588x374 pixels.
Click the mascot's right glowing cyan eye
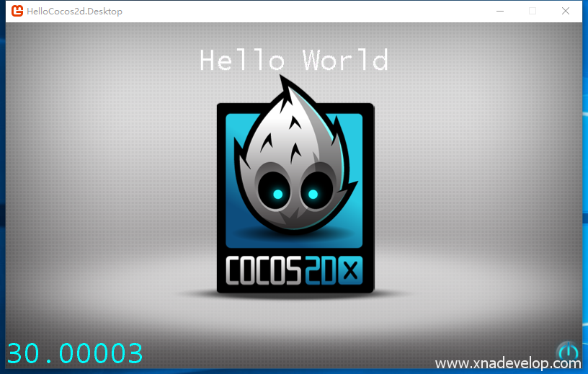coord(313,194)
